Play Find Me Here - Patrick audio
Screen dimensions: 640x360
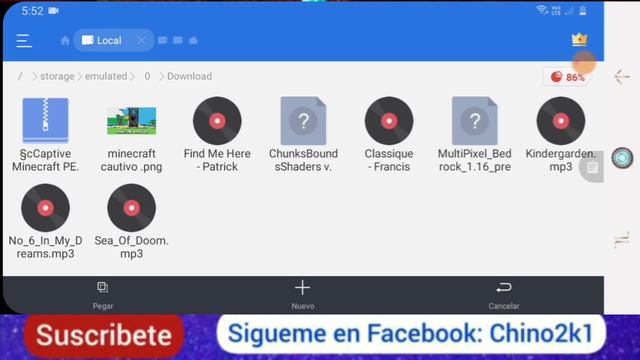click(x=217, y=121)
